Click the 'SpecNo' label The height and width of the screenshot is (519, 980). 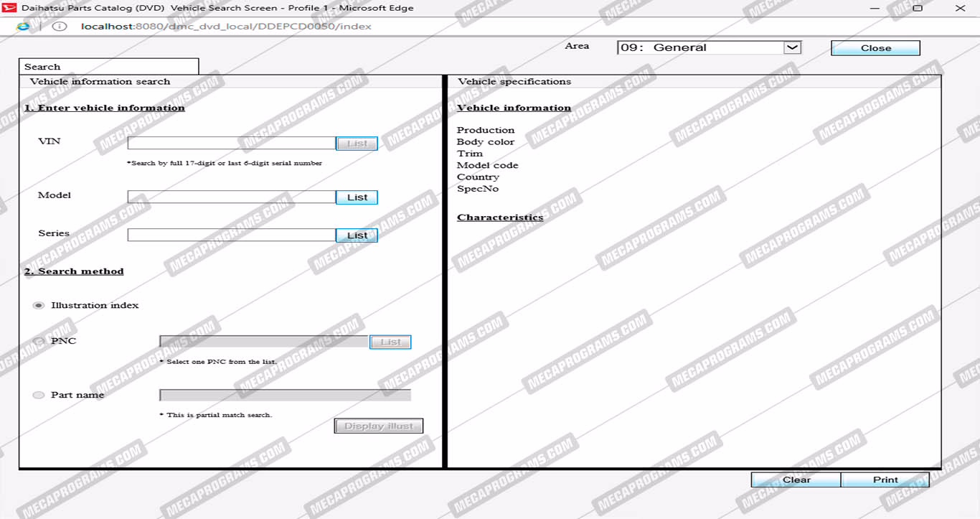pos(478,189)
